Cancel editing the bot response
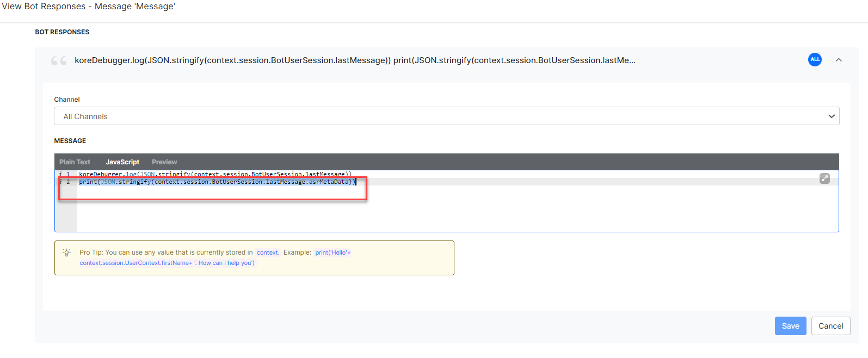This screenshot has width=868, height=358. pos(830,326)
